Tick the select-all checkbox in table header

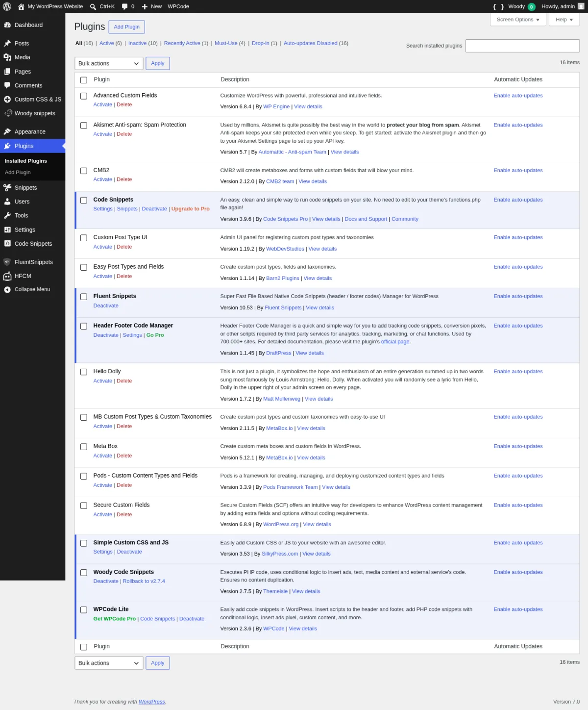[x=84, y=80]
